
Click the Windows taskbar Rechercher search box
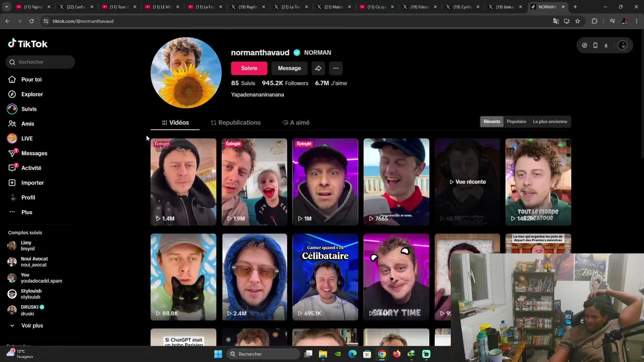click(x=263, y=354)
